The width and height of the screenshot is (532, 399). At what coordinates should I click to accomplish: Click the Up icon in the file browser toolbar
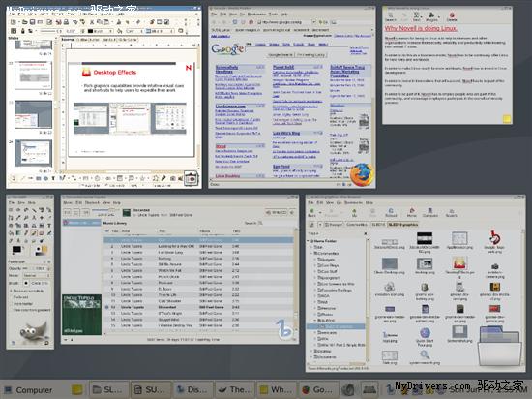click(x=354, y=213)
